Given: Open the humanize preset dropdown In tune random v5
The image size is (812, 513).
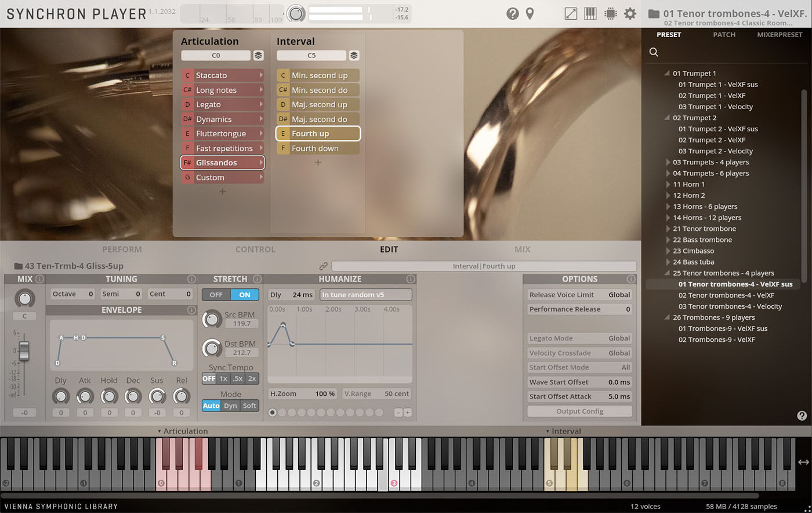Looking at the screenshot, I should 366,295.
